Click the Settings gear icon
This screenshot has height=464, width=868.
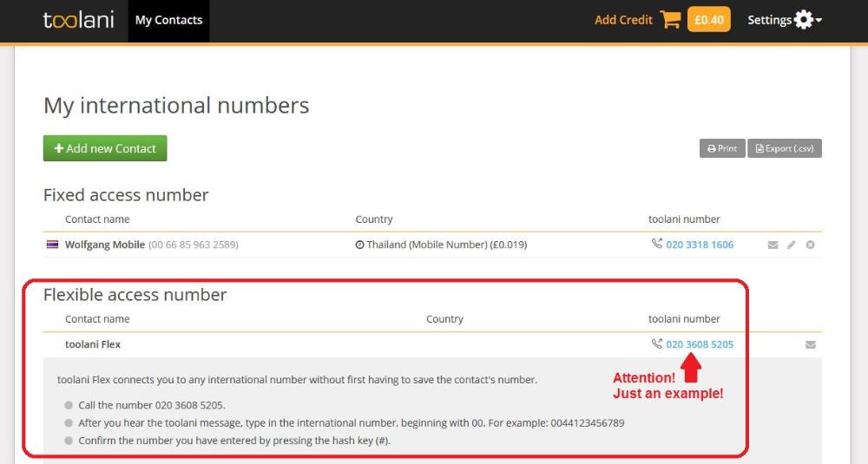tap(803, 20)
